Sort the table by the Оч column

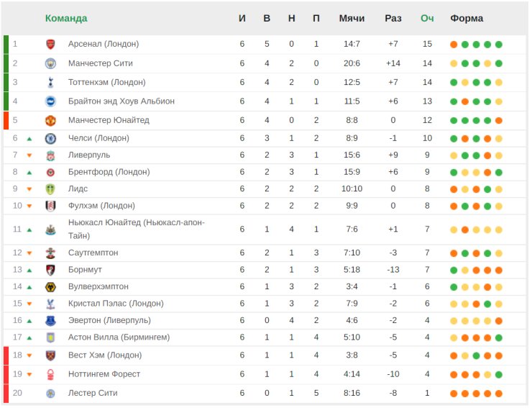pyautogui.click(x=427, y=18)
